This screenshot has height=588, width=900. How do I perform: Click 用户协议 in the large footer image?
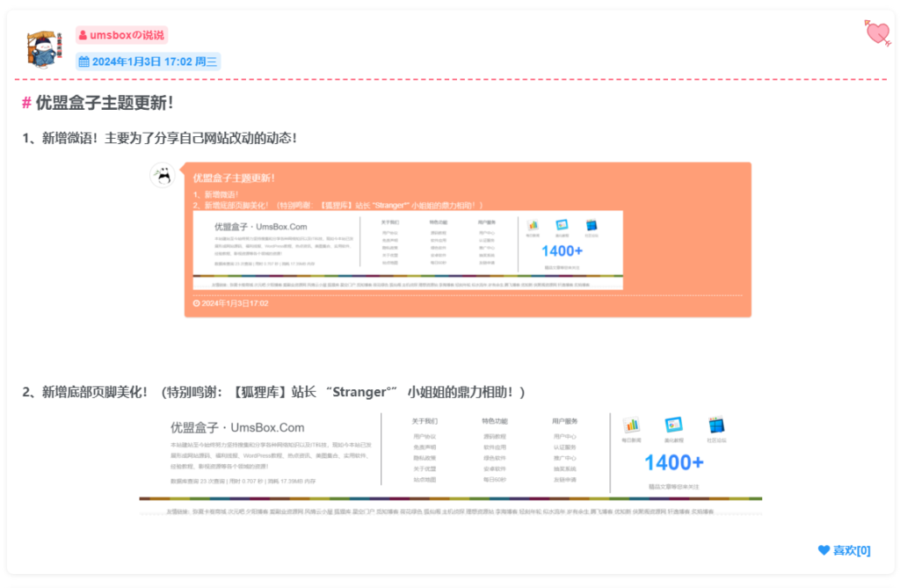425,437
